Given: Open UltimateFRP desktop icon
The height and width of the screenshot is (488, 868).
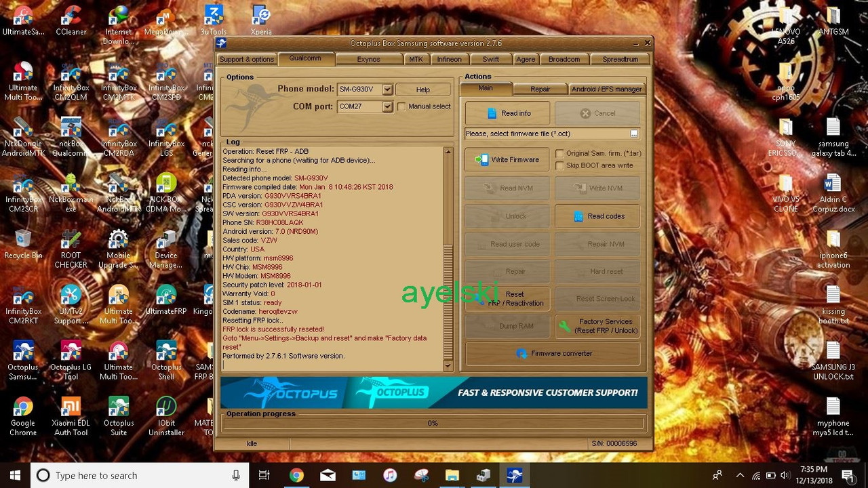Looking at the screenshot, I should (x=166, y=300).
